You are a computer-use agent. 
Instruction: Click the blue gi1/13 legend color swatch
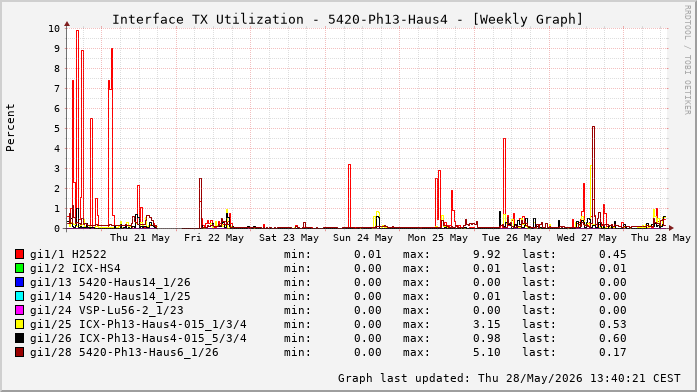pos(20,282)
